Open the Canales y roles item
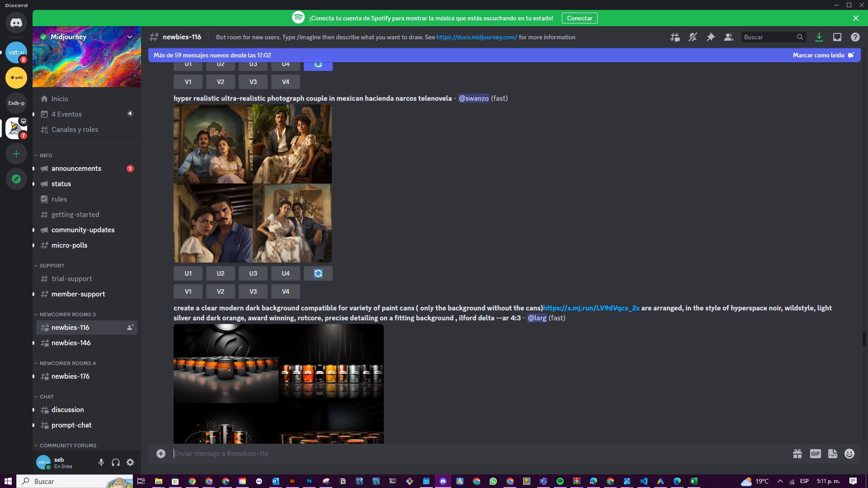The height and width of the screenshot is (488, 868). pos(75,130)
